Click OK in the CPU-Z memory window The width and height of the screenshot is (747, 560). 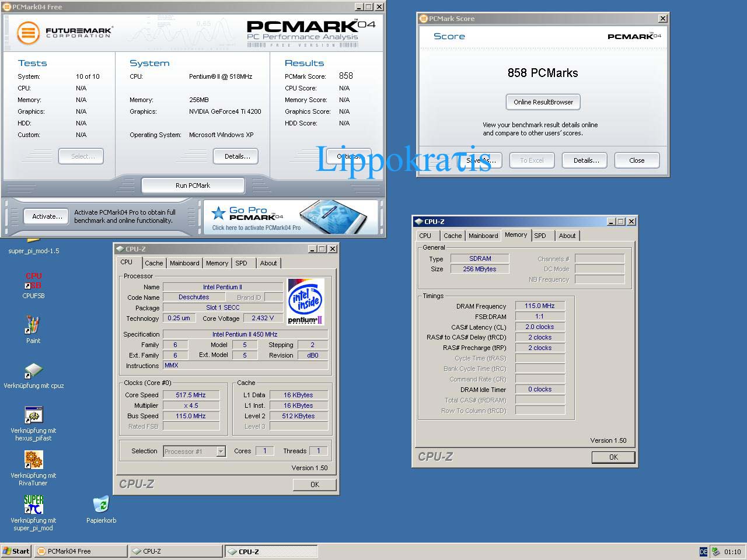[x=613, y=457]
